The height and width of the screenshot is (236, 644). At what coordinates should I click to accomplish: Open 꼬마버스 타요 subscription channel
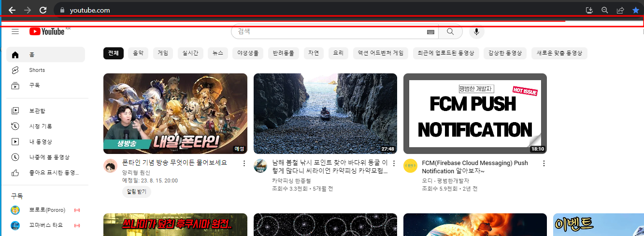45,225
